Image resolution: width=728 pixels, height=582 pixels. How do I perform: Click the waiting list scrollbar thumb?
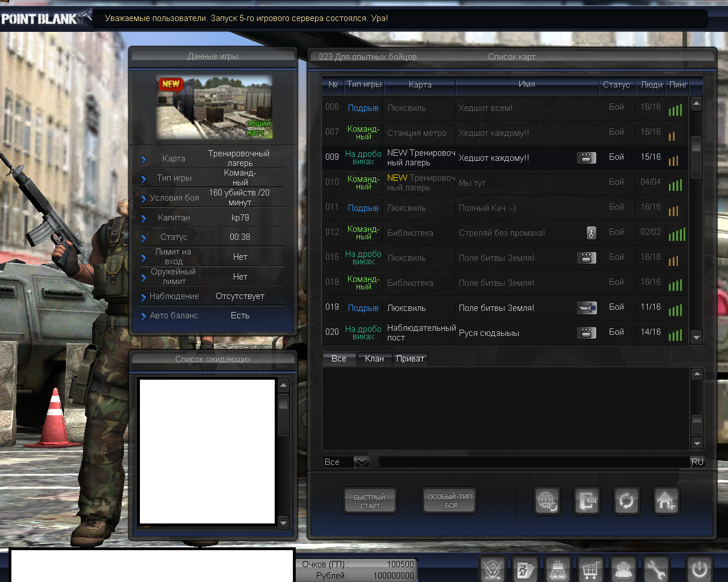tap(283, 415)
